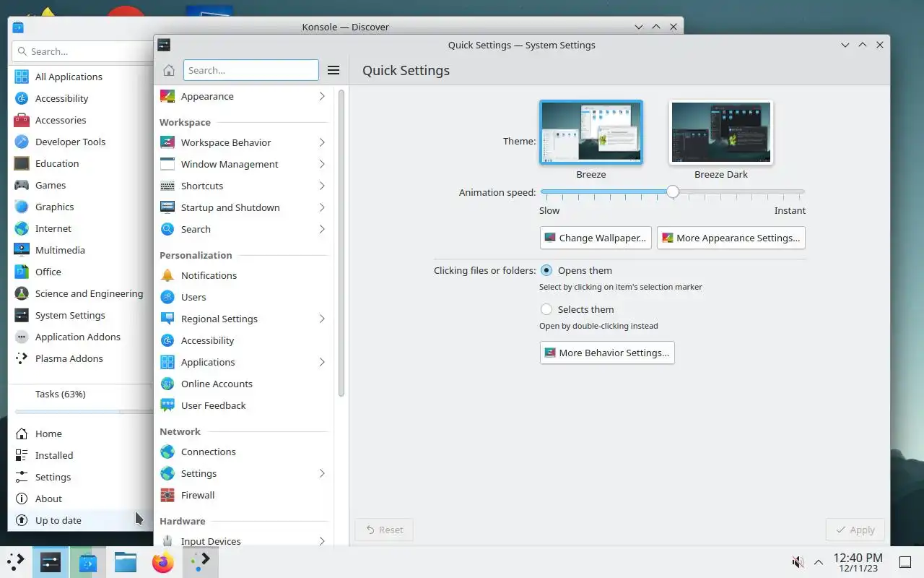Expand the Startup and Shutdown chevron
The width and height of the screenshot is (924, 578).
pyautogui.click(x=322, y=207)
